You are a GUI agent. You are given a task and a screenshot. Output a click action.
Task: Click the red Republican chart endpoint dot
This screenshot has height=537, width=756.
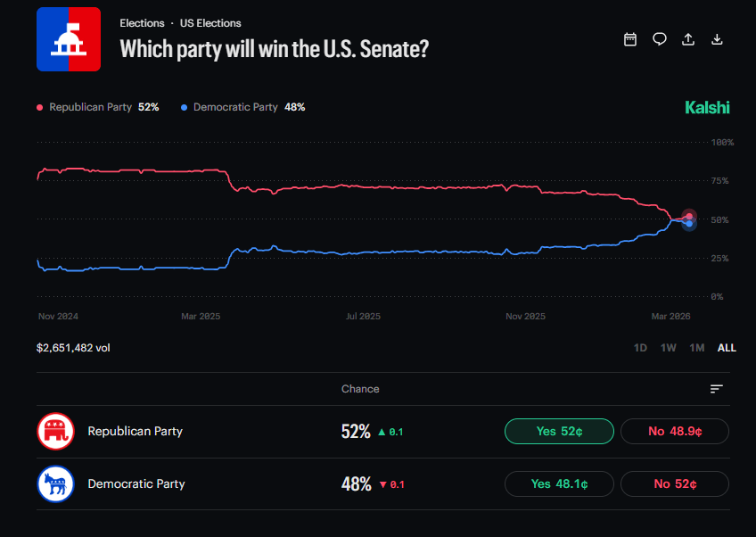click(x=689, y=216)
